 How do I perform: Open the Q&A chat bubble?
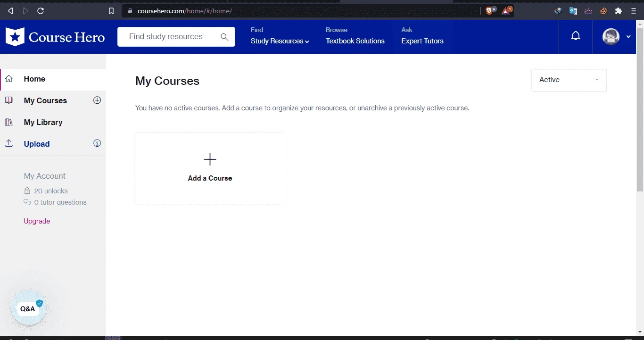click(28, 308)
